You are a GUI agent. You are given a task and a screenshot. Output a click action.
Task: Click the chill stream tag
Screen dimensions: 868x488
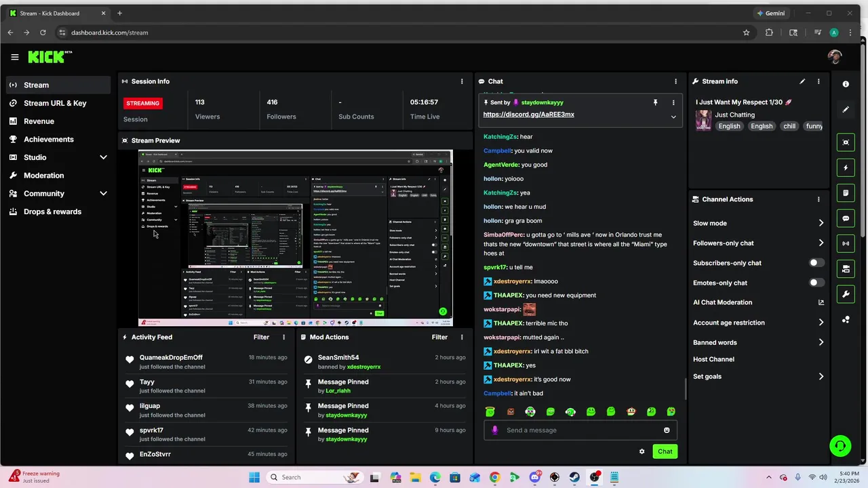tap(789, 126)
